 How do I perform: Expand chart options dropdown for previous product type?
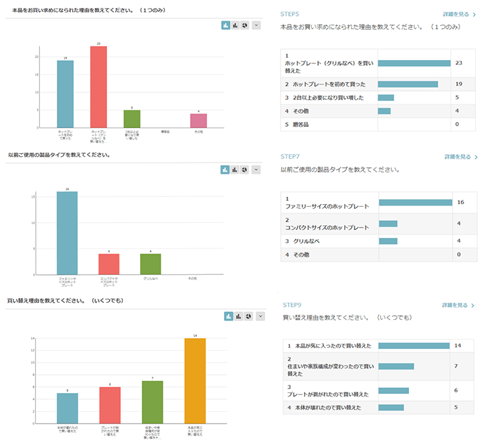pyautogui.click(x=256, y=170)
